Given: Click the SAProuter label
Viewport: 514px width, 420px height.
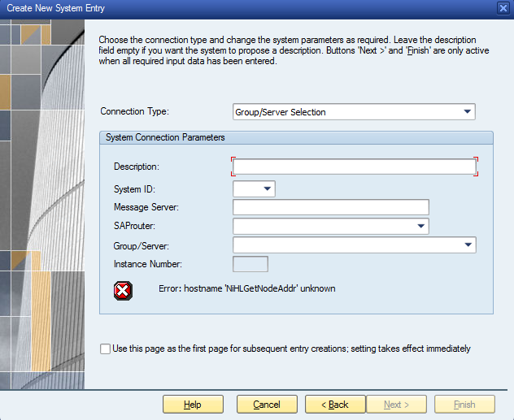Looking at the screenshot, I should (134, 226).
